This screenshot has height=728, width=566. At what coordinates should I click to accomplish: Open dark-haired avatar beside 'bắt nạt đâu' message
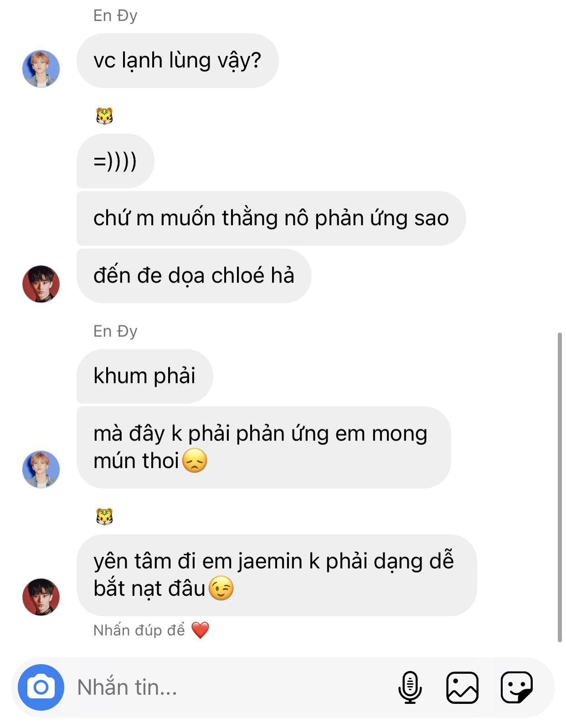41,597
